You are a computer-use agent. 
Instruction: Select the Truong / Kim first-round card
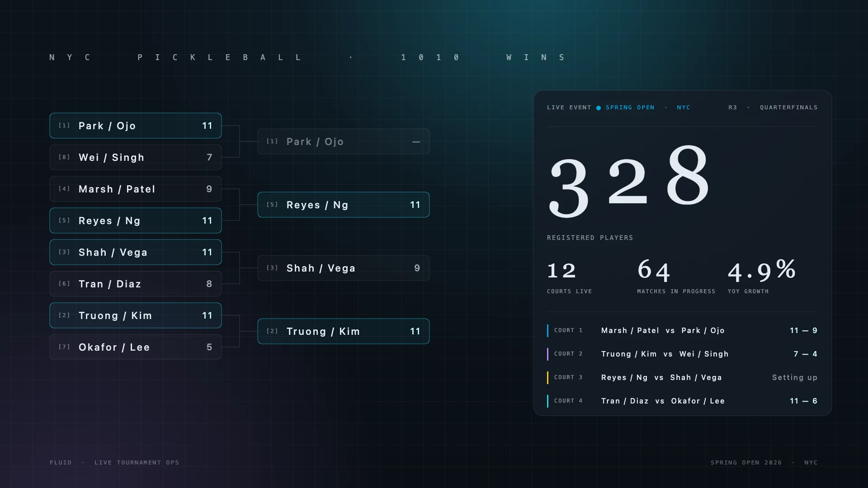click(136, 315)
